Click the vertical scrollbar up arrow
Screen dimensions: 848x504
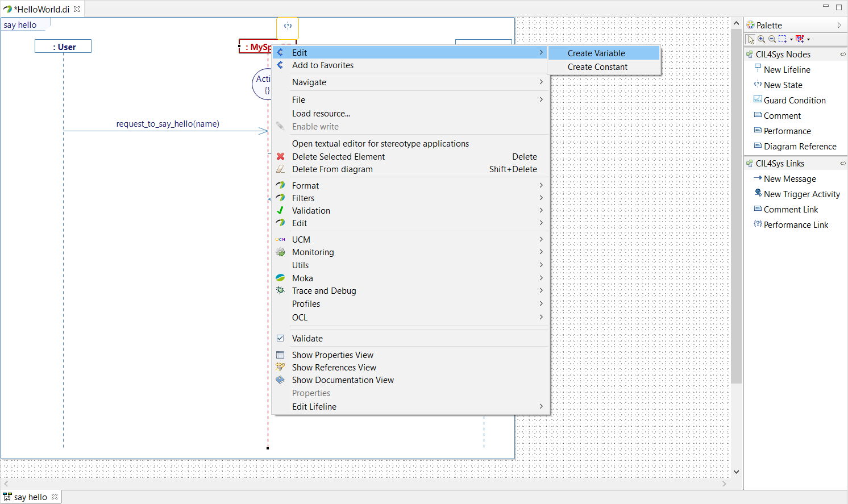pos(736,24)
